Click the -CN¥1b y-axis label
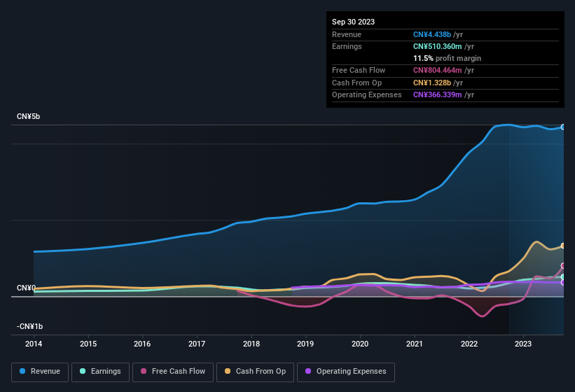 click(29, 326)
